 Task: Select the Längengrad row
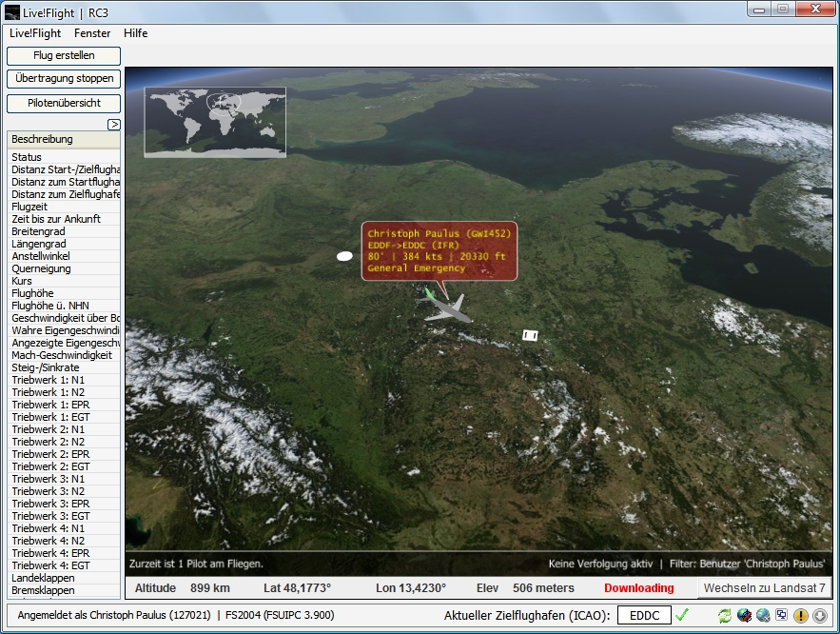point(64,244)
